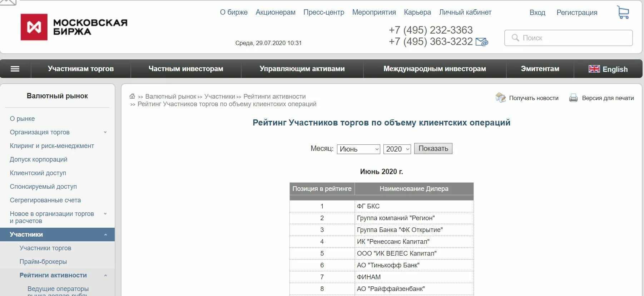Screen dimensions: 644x296
Task: Open the Мероприятия link
Action: pyautogui.click(x=374, y=12)
